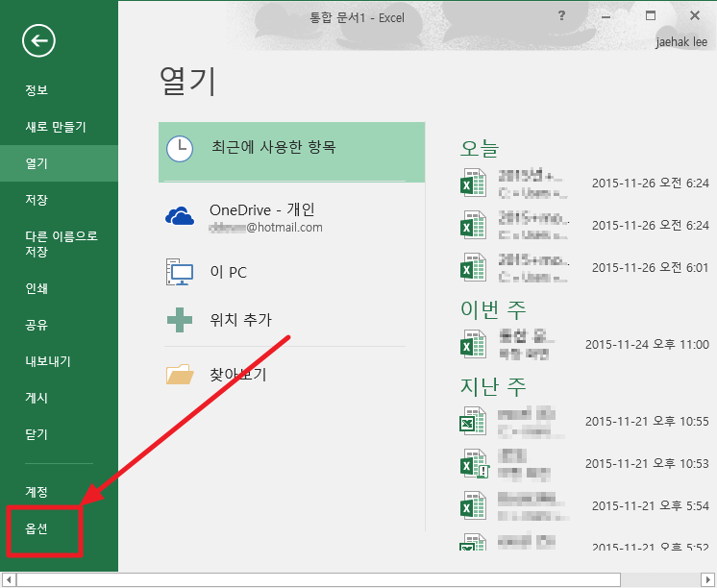Open file icon dated 2015-11-21 오후 10:55
This screenshot has height=588, width=717.
(x=473, y=421)
